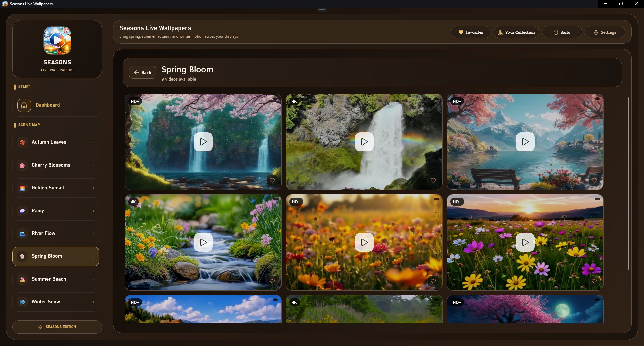Play the orange wildflower field video
644x346 pixels.
364,242
